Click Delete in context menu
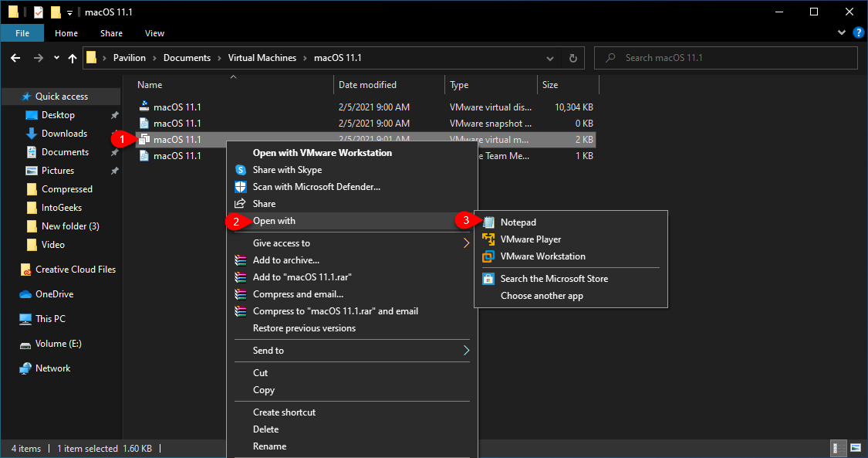The width and height of the screenshot is (868, 458). (x=265, y=429)
